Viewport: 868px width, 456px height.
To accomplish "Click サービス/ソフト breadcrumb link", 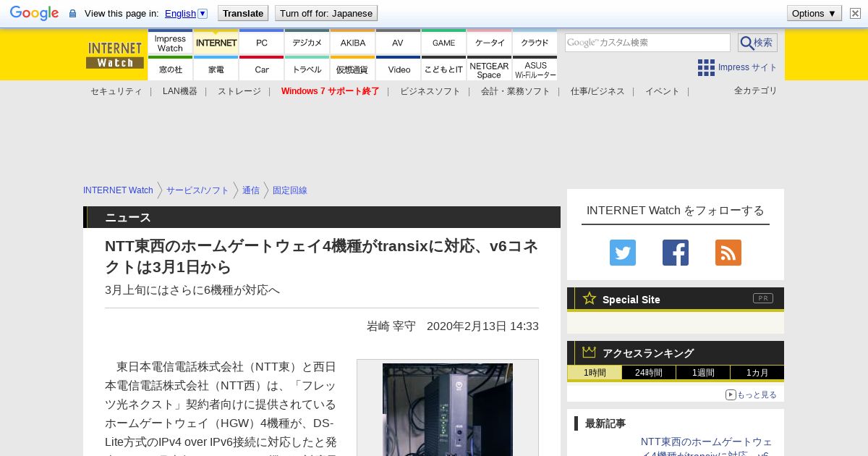I will pyautogui.click(x=197, y=190).
